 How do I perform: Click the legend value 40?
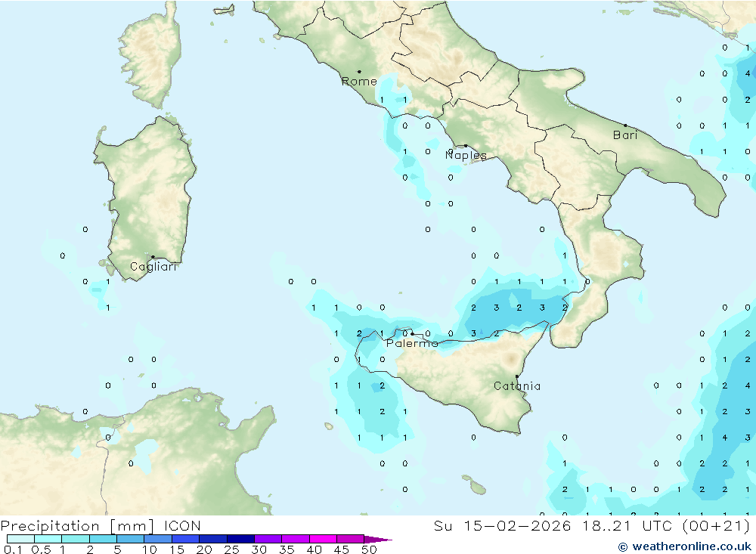pyautogui.click(x=314, y=549)
